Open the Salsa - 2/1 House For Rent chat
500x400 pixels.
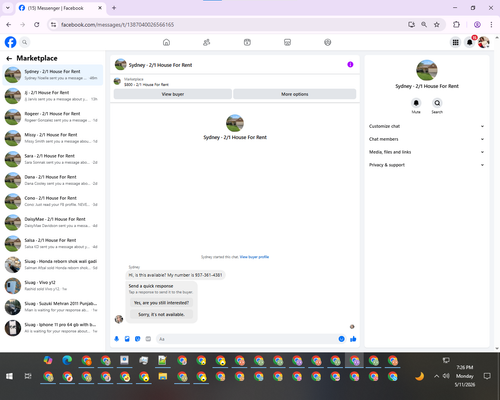(x=53, y=243)
